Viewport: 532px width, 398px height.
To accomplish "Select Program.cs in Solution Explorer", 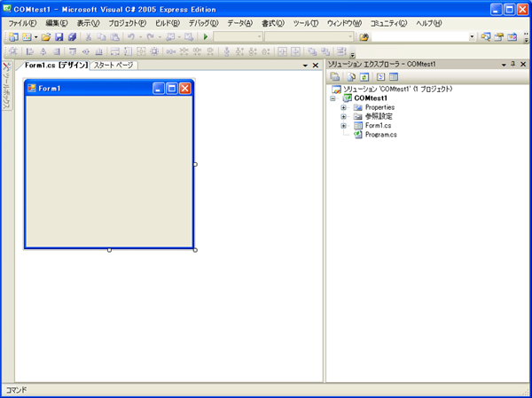I will tap(380, 135).
